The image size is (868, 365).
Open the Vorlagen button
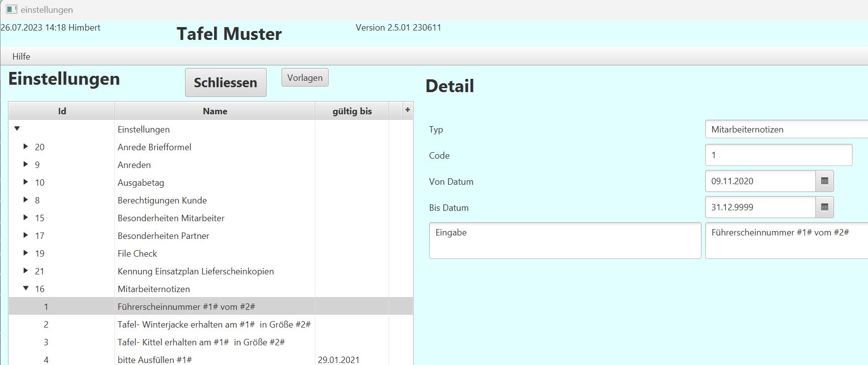tap(305, 78)
